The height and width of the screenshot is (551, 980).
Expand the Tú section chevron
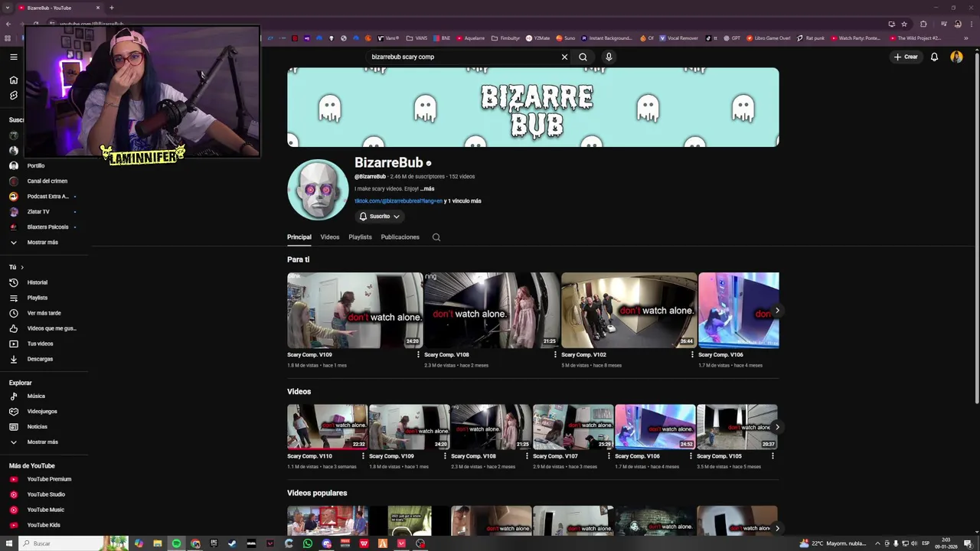[x=22, y=267]
